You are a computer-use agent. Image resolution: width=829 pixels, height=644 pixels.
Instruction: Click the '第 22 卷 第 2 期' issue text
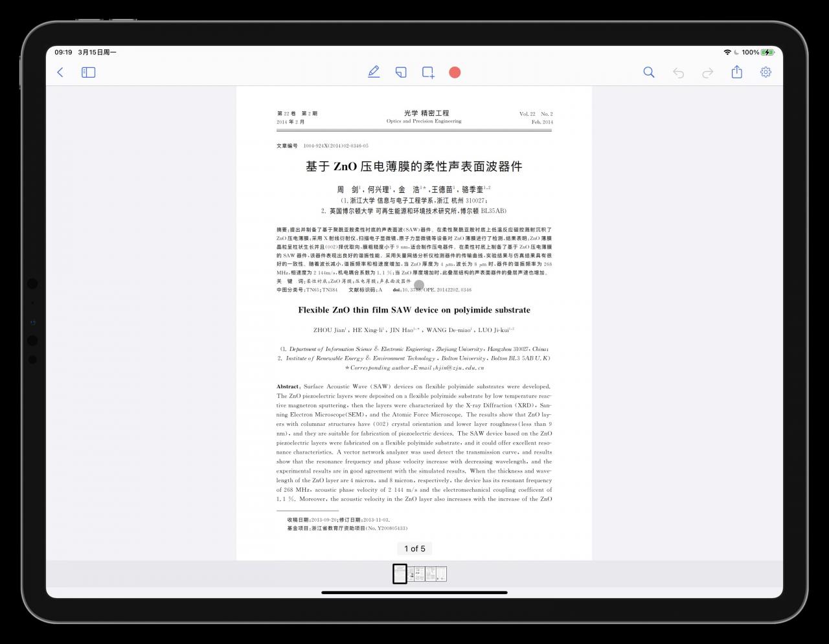tap(297, 114)
